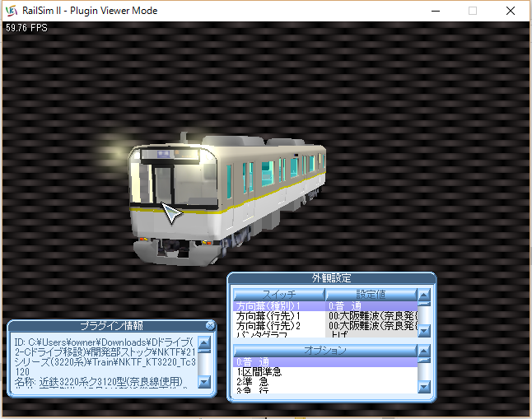Choose option 2:準 急
This screenshot has height=419, width=532.
(325, 382)
